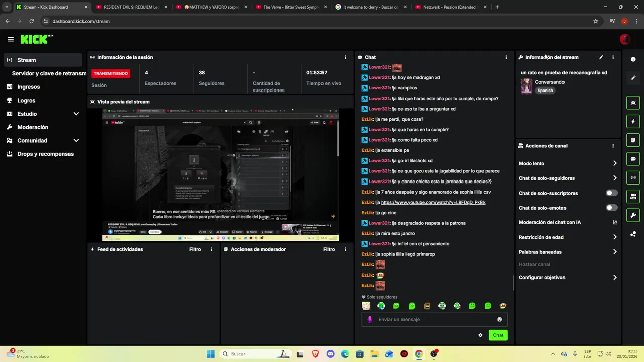Open the YouTube link posted by EzLik

click(x=433, y=202)
